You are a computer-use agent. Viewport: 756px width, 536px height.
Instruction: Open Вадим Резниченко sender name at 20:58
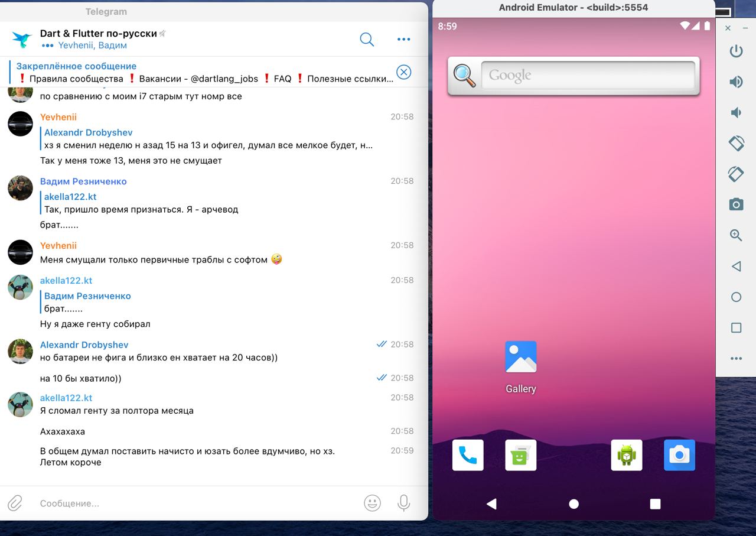[83, 181]
